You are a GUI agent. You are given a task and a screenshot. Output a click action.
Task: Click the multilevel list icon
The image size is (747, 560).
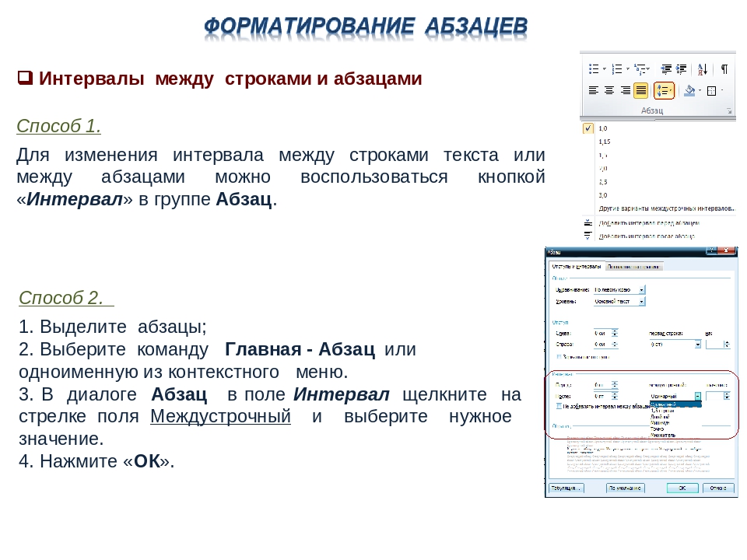[x=640, y=69]
